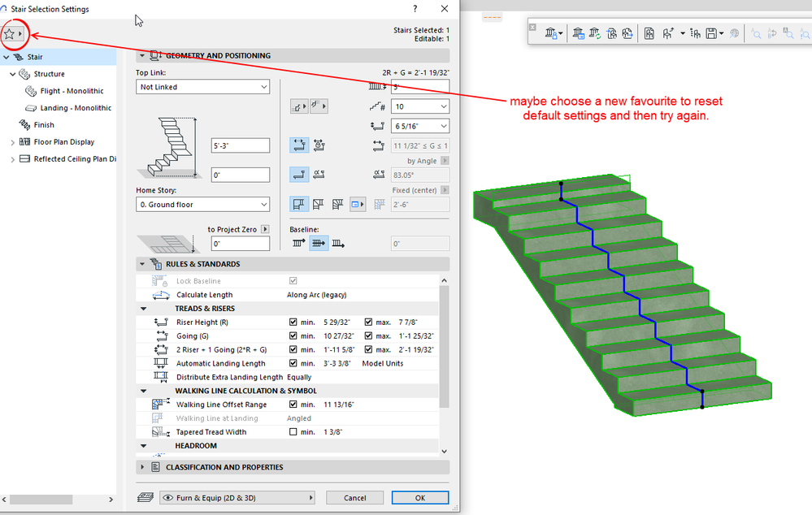Click the bottom offset field under 5'-3"
Viewport: 812px width, 515px height.
click(x=241, y=175)
